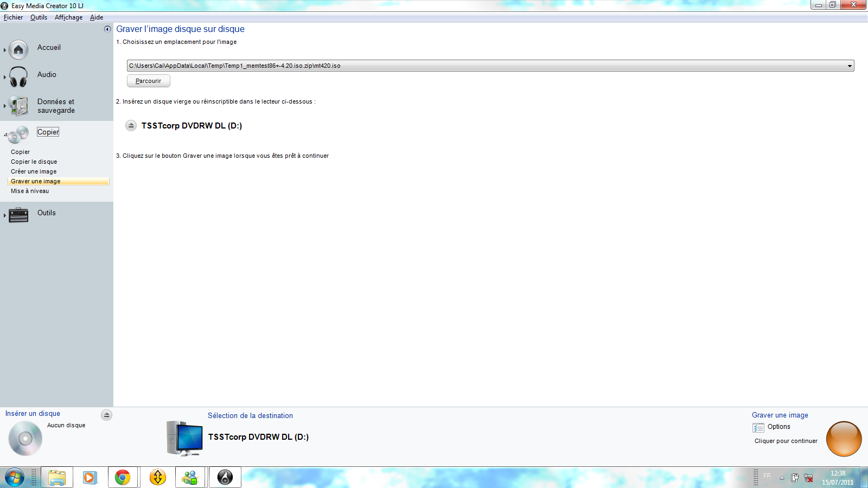The height and width of the screenshot is (488, 868).
Task: Click TSSTcorp DVDRW DL destination text
Action: coord(258,437)
